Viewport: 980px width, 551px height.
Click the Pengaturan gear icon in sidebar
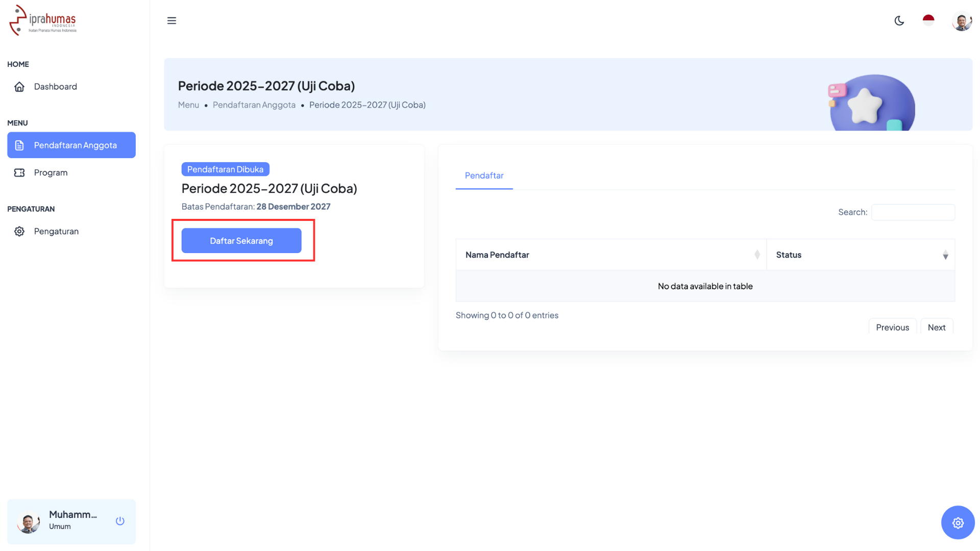tap(19, 232)
